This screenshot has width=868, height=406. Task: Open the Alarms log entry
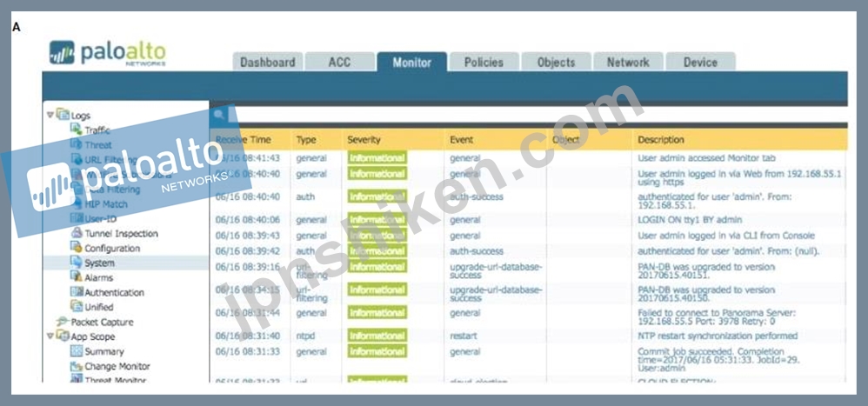coord(98,277)
